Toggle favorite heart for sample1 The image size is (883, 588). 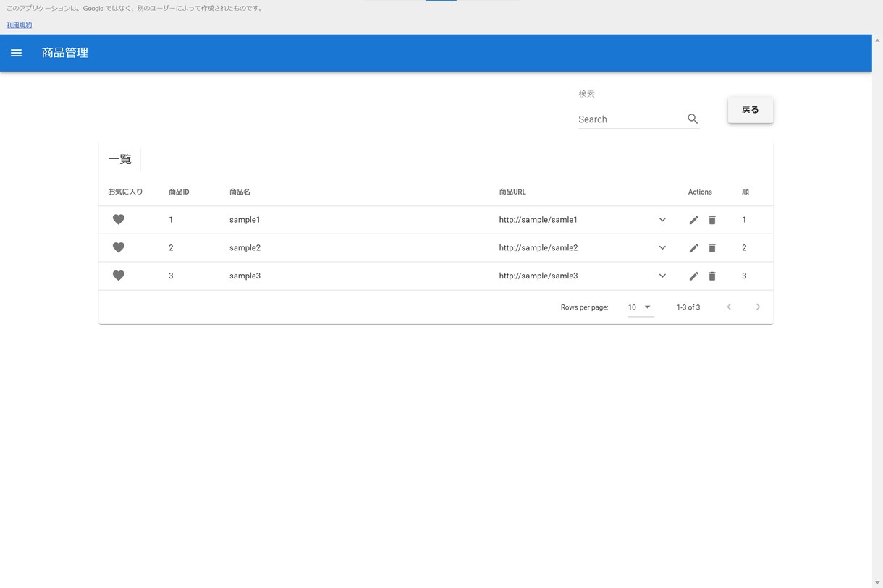click(119, 219)
